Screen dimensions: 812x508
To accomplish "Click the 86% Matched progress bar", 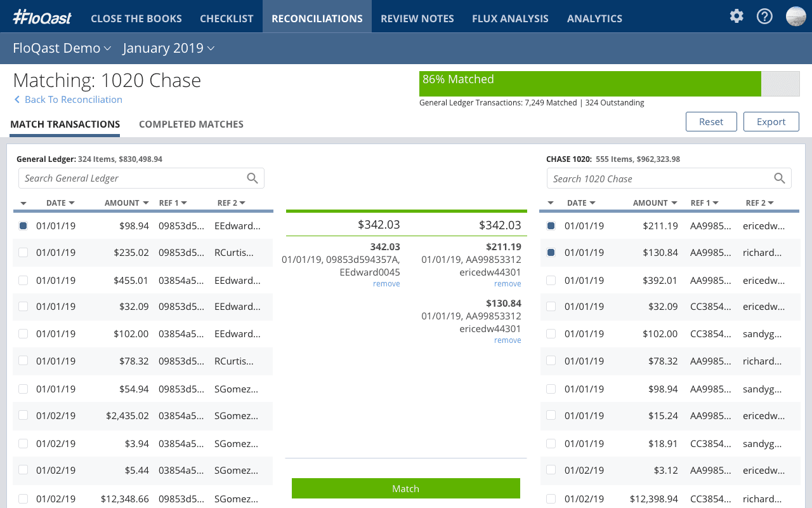I will pyautogui.click(x=589, y=83).
